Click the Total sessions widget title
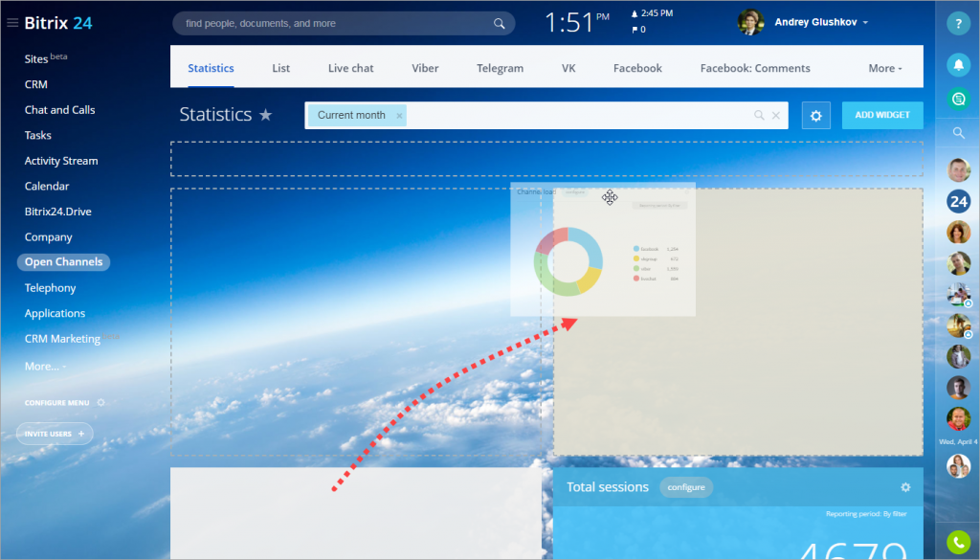980x560 pixels. tap(608, 487)
